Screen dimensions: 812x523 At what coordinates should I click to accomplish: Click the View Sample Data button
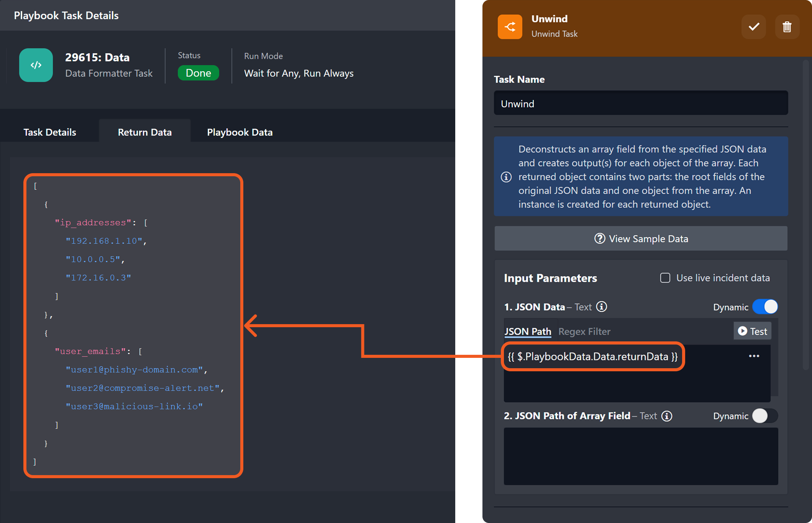[x=641, y=239]
